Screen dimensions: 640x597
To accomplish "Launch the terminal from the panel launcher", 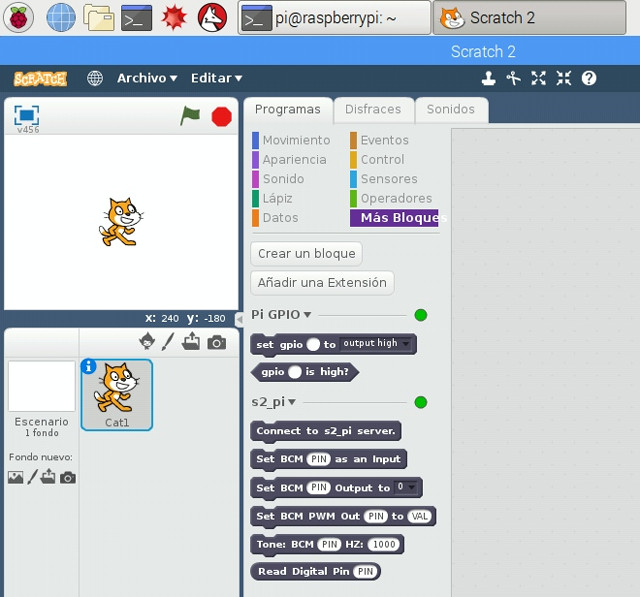I will (x=136, y=18).
